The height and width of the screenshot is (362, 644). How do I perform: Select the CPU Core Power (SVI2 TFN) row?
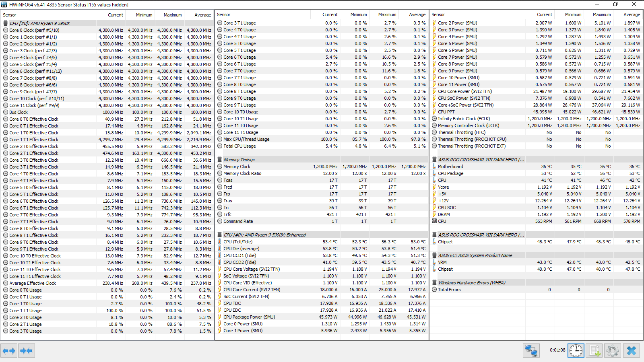pyautogui.click(x=537, y=91)
